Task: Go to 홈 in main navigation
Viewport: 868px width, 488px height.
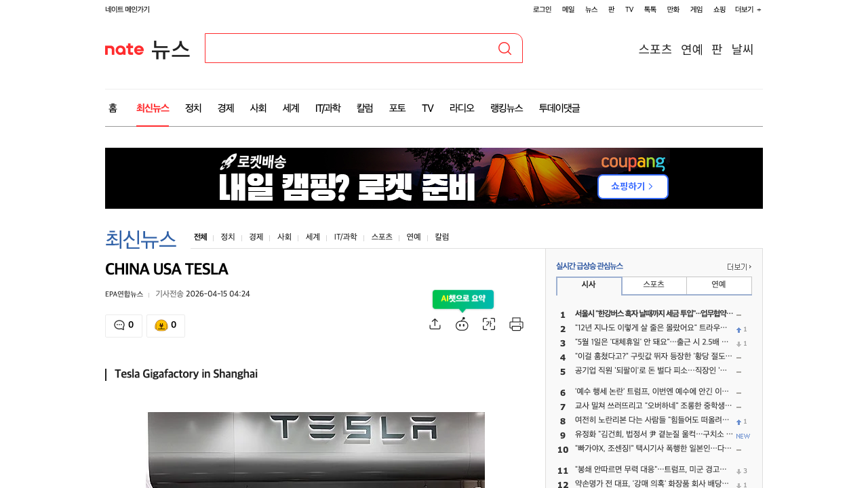Action: [113, 108]
